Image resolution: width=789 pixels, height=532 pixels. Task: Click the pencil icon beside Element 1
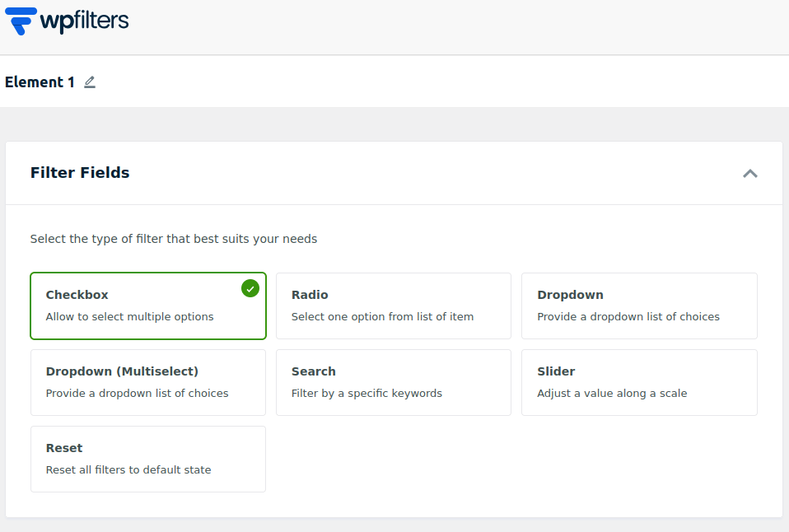point(90,82)
